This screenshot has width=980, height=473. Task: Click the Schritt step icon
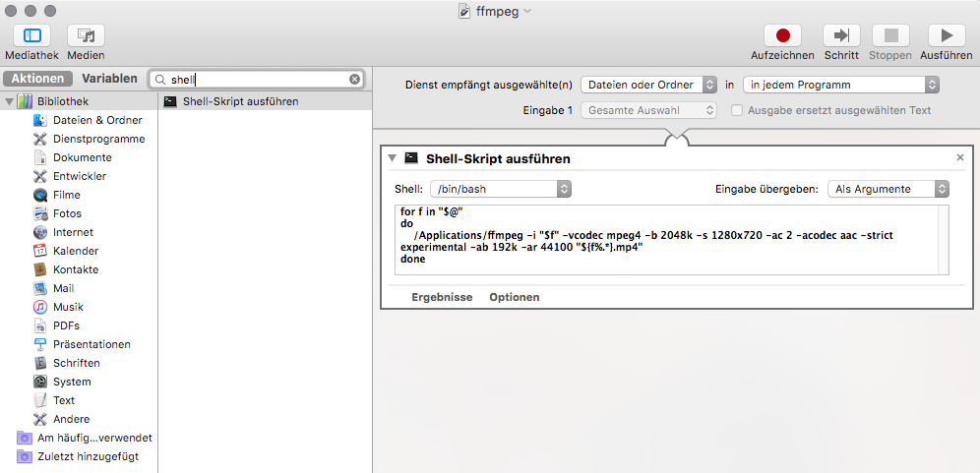[x=841, y=35]
